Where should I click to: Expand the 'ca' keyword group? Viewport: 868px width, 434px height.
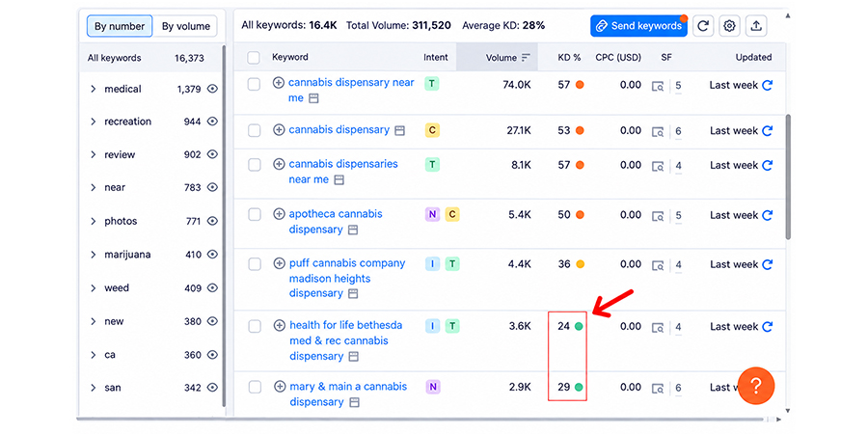click(x=93, y=355)
